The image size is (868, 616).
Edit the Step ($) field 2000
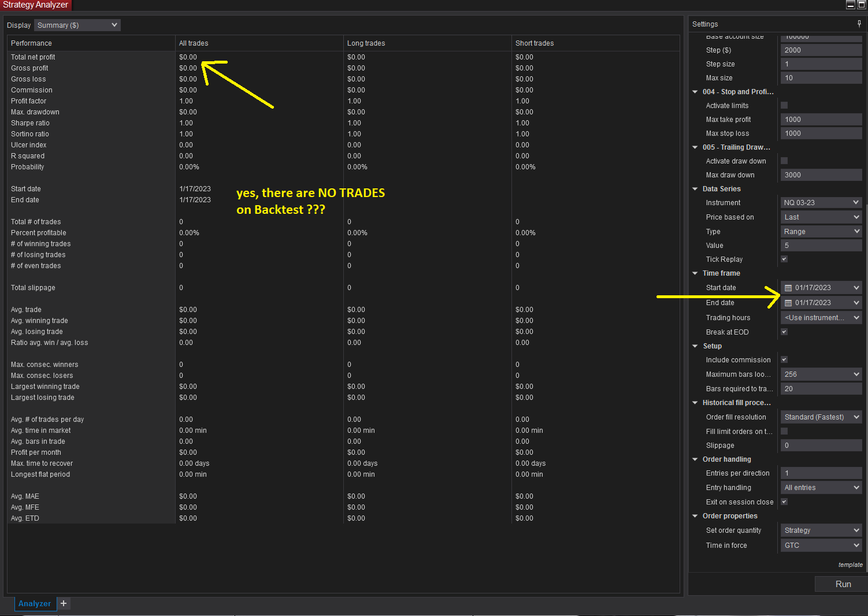(x=821, y=50)
